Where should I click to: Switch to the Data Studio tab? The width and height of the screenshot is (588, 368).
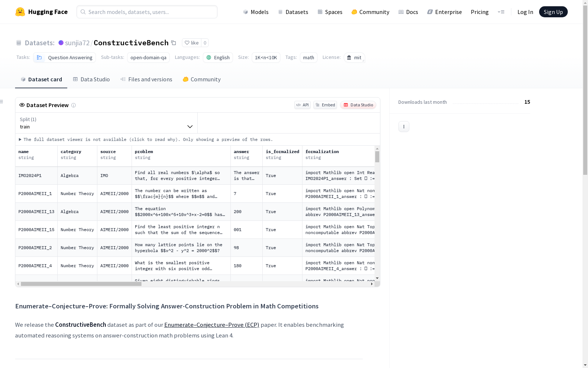(x=92, y=79)
